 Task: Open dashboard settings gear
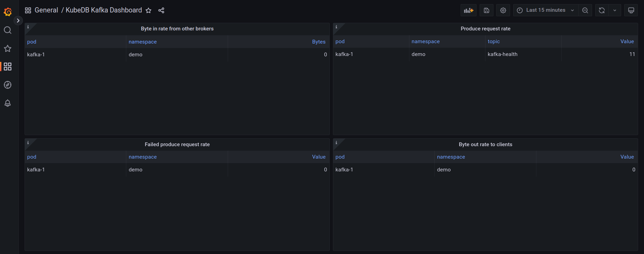(x=503, y=10)
